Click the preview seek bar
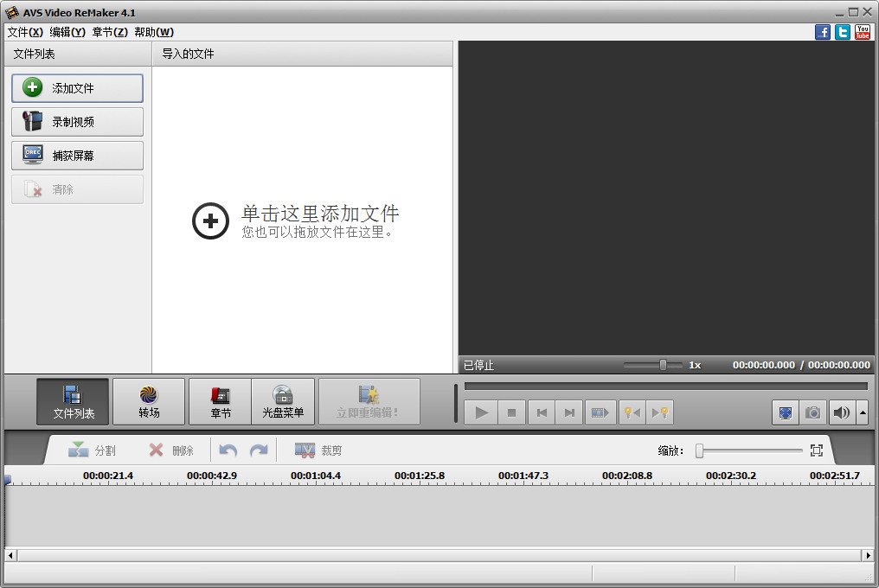The image size is (879, 588). 666,387
